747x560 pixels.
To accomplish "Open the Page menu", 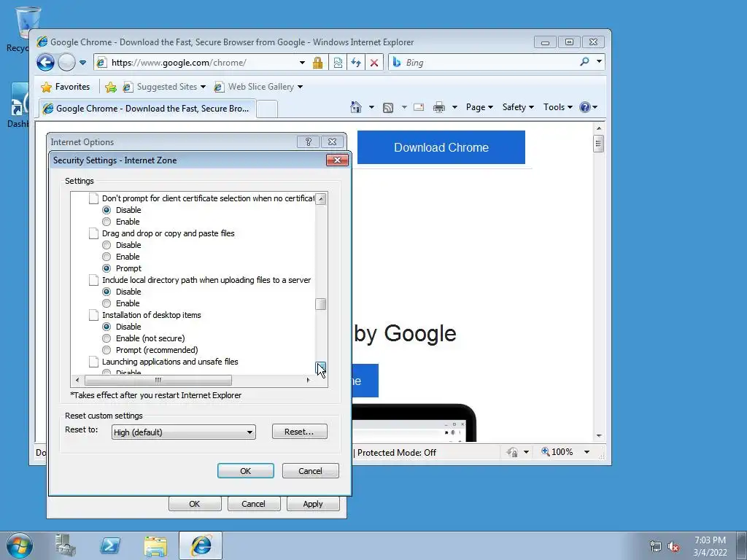I will [x=479, y=107].
